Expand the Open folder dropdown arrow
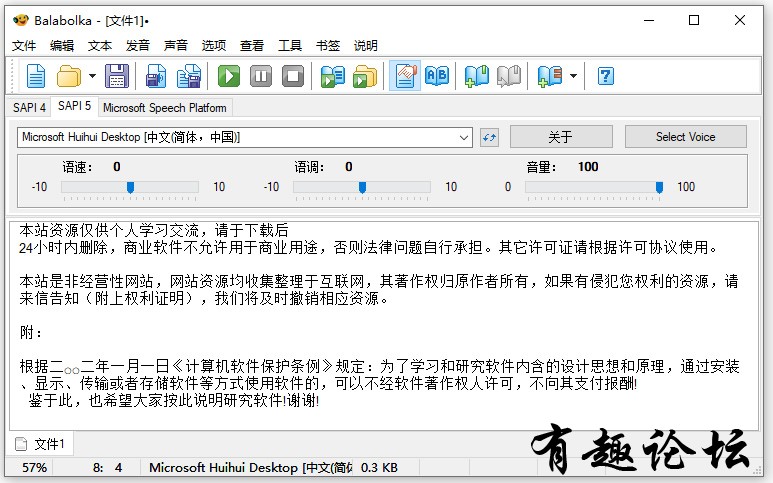 [x=92, y=76]
